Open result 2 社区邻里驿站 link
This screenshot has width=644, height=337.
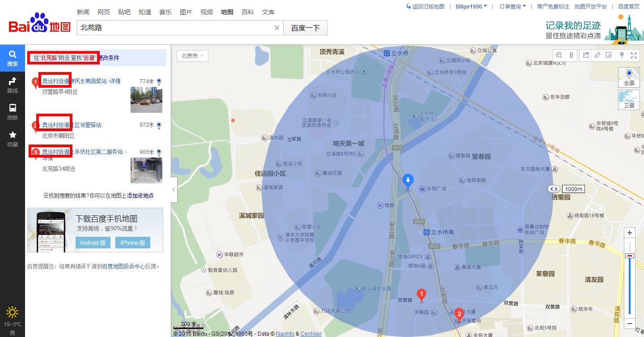72,125
